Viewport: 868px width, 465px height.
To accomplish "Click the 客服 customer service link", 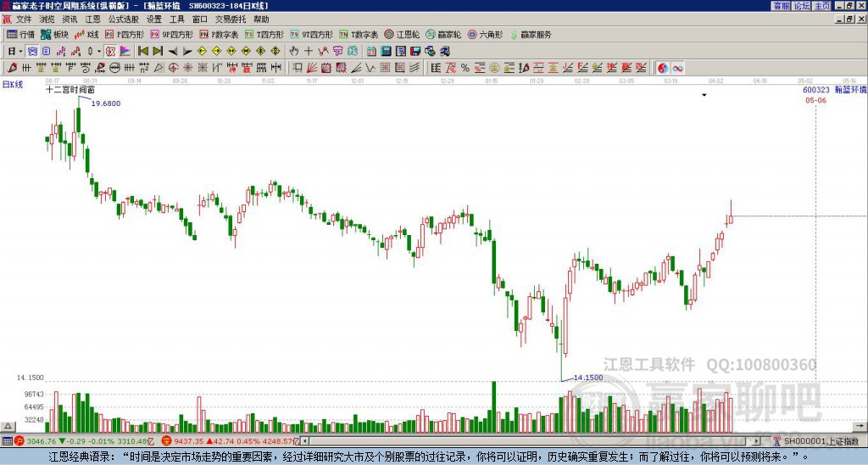I will point(781,6).
